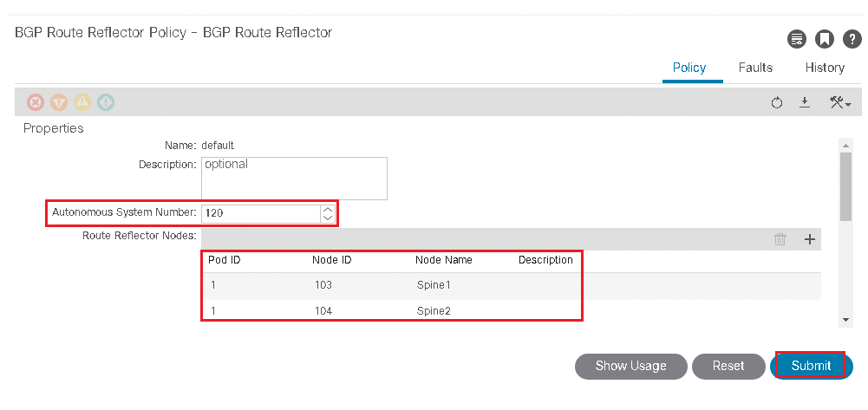The image size is (868, 410).
Task: Add a route reflector node with plus icon
Action: (x=810, y=239)
